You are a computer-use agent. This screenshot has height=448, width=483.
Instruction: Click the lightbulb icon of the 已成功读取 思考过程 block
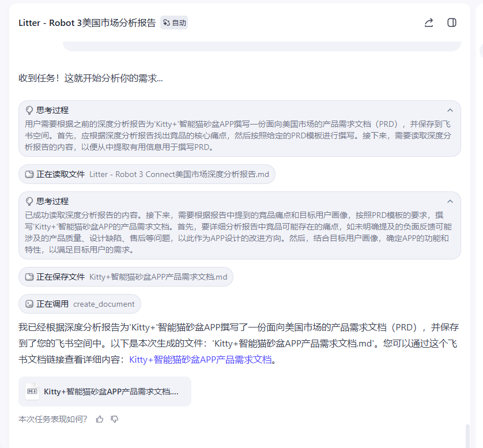point(29,201)
